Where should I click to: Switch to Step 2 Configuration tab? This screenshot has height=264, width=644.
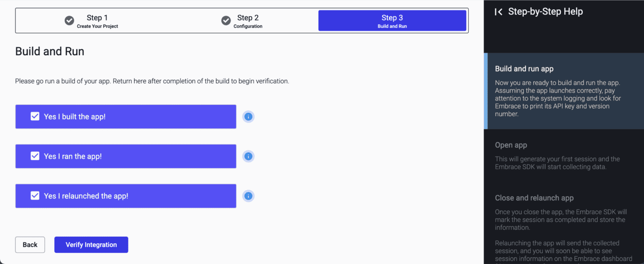pyautogui.click(x=248, y=21)
